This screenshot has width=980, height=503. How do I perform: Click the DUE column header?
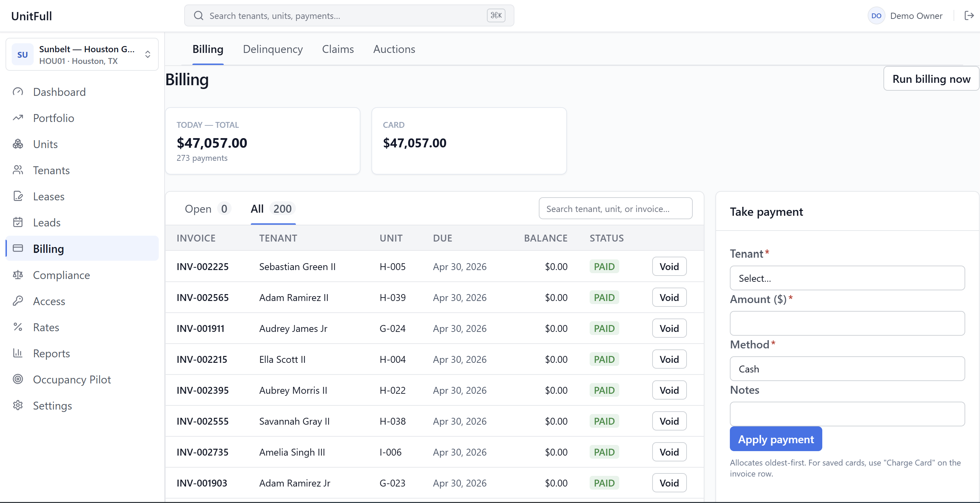point(443,238)
